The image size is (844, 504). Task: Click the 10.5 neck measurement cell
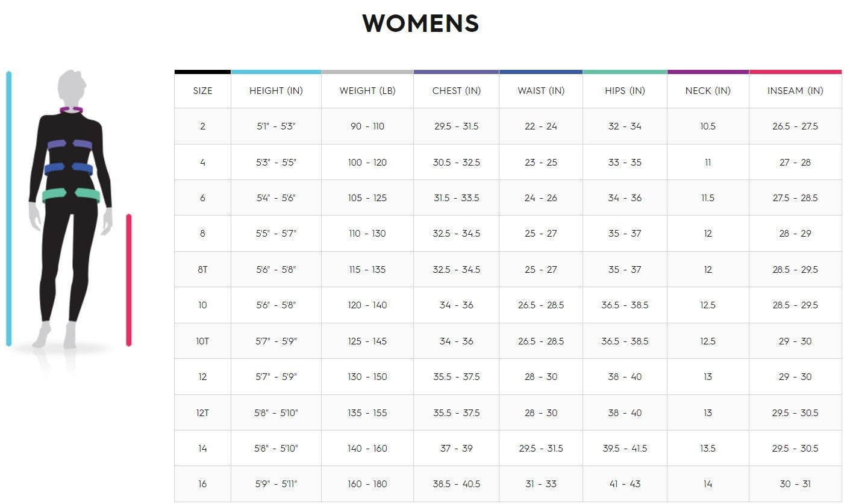point(708,126)
